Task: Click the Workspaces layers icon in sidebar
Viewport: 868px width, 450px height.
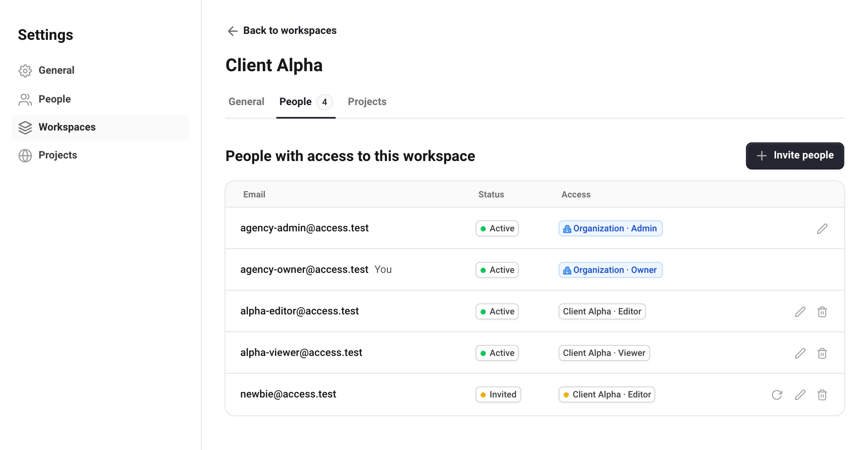Action: pos(25,128)
